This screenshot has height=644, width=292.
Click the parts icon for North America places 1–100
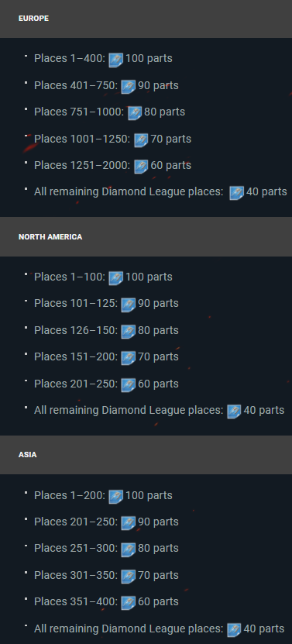tap(116, 278)
